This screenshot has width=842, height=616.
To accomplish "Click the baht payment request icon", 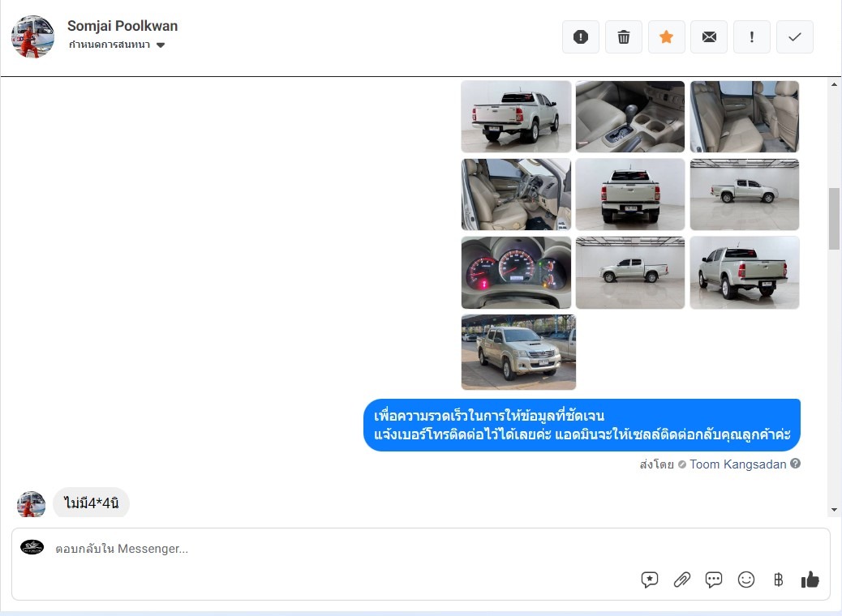I will [778, 580].
